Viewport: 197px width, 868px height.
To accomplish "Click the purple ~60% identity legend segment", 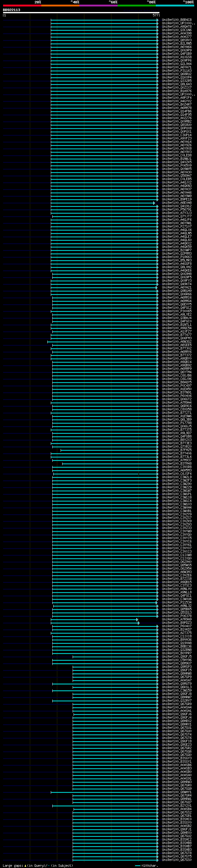I will (x=99, y=6).
